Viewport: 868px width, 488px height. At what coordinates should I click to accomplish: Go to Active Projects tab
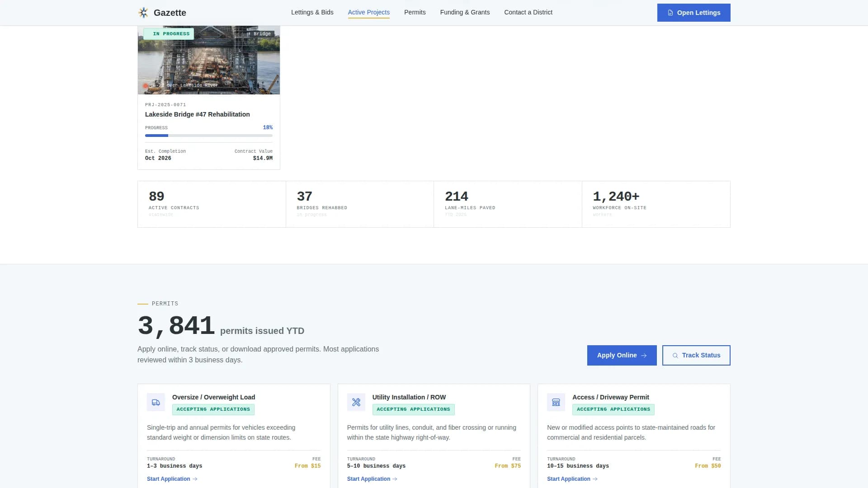click(369, 12)
